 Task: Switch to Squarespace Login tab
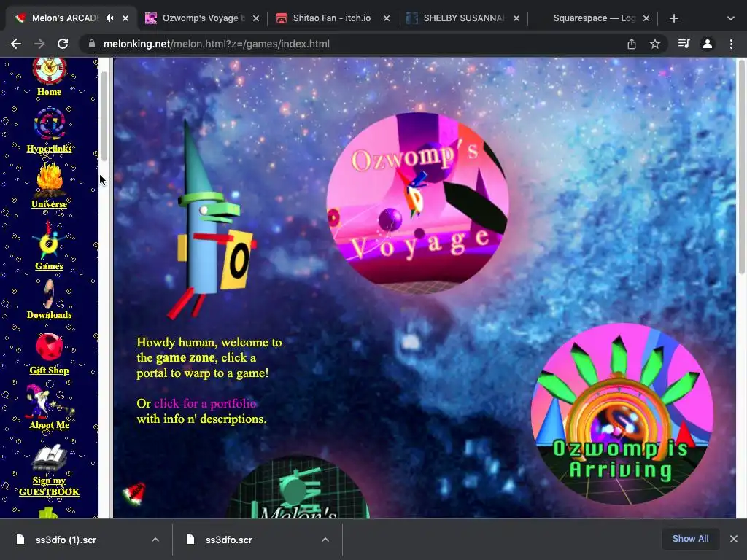click(592, 18)
